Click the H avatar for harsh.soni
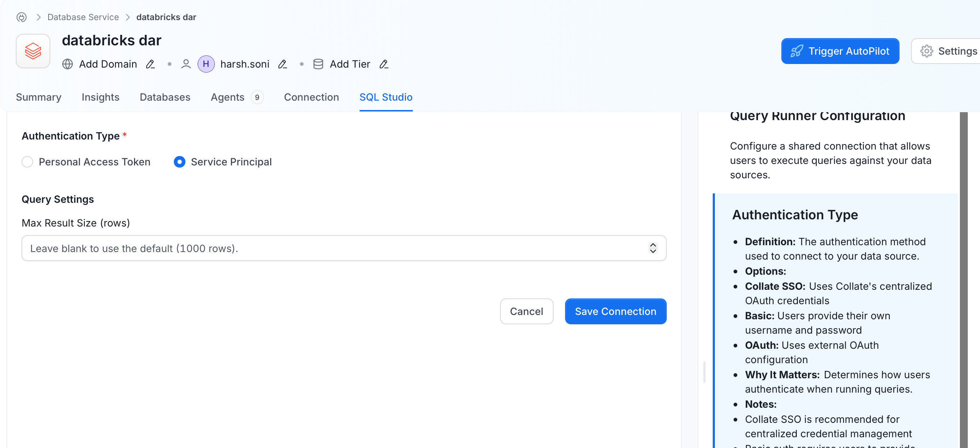Image resolution: width=980 pixels, height=448 pixels. coord(206,64)
